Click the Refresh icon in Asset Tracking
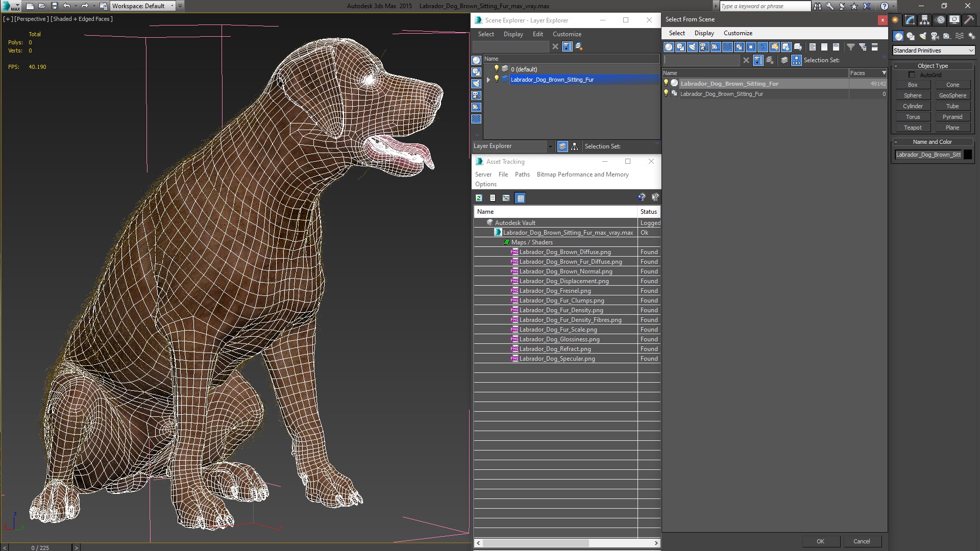980x551 pixels. tap(479, 198)
